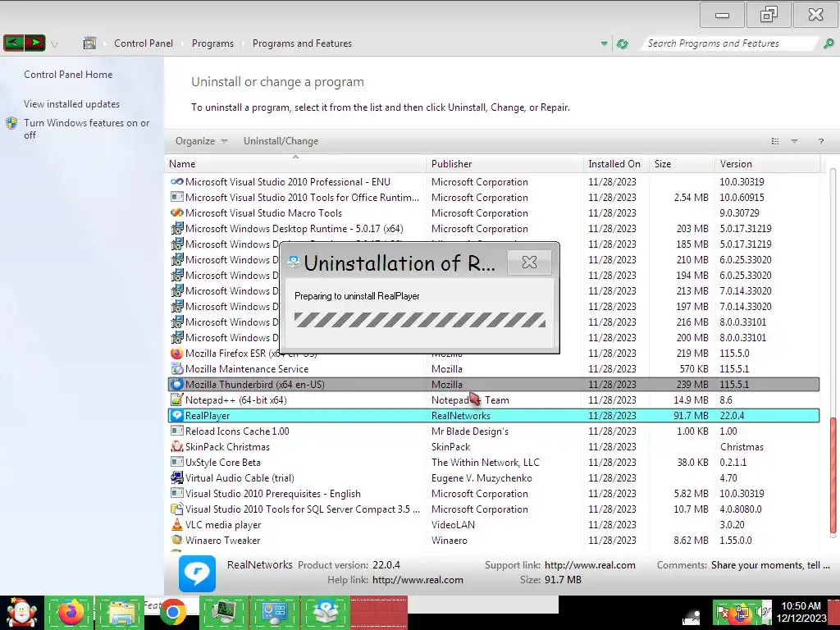Viewport: 840px width, 630px height.
Task: Open help with the question mark icon
Action: click(820, 141)
